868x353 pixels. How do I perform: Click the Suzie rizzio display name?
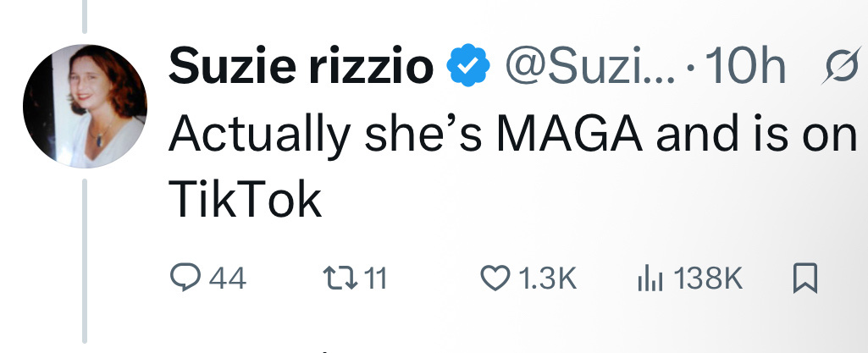pos(301,65)
